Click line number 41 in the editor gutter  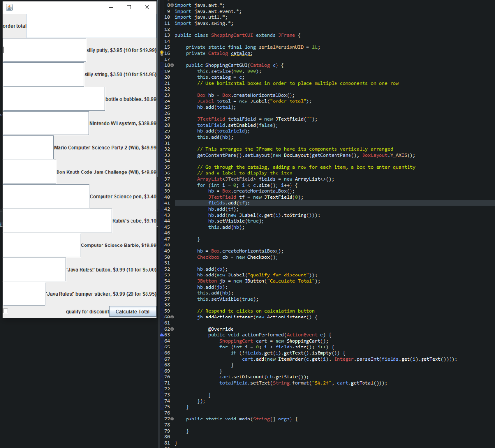point(167,202)
